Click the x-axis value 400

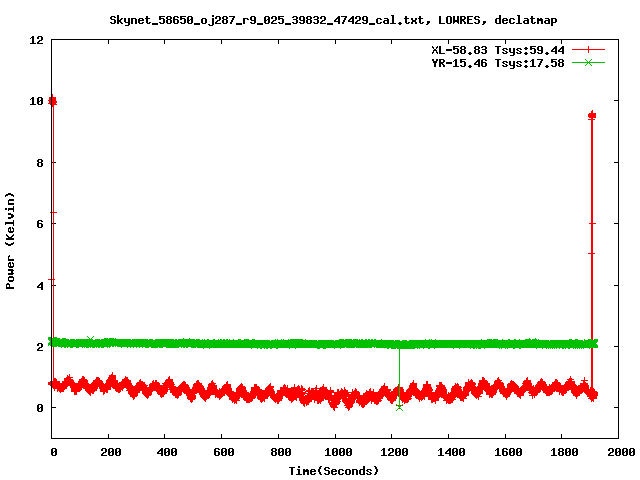[167, 452]
